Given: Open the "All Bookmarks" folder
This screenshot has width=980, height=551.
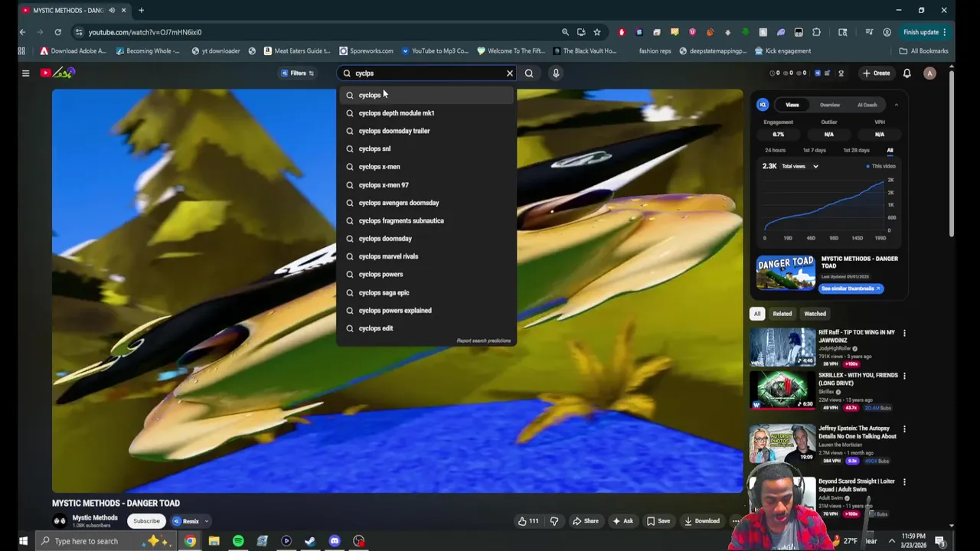Looking at the screenshot, I should pyautogui.click(x=923, y=51).
